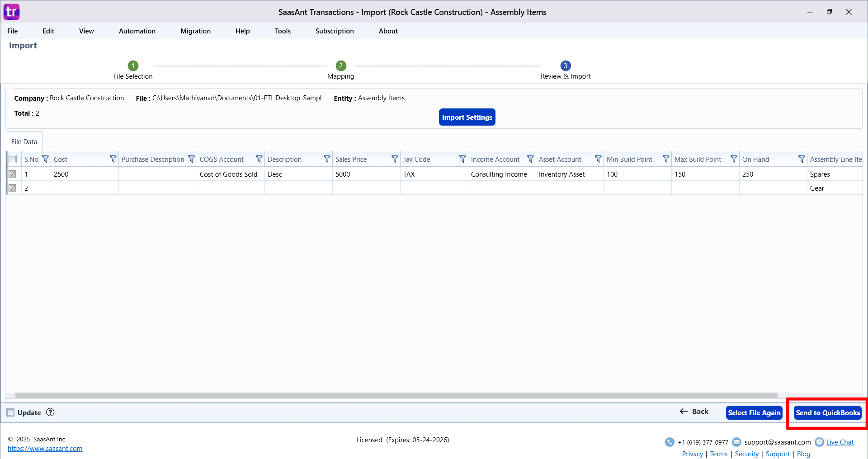Screen dimensions: 868x459
Task: Open filter for Max Build Point column
Action: pyautogui.click(x=734, y=159)
